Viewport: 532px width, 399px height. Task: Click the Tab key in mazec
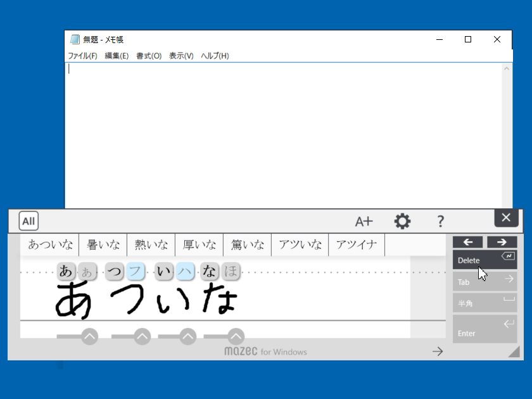[485, 281]
